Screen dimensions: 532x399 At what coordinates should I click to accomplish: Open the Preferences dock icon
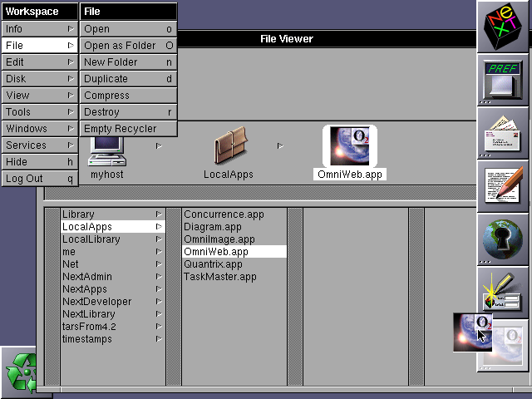click(502, 80)
